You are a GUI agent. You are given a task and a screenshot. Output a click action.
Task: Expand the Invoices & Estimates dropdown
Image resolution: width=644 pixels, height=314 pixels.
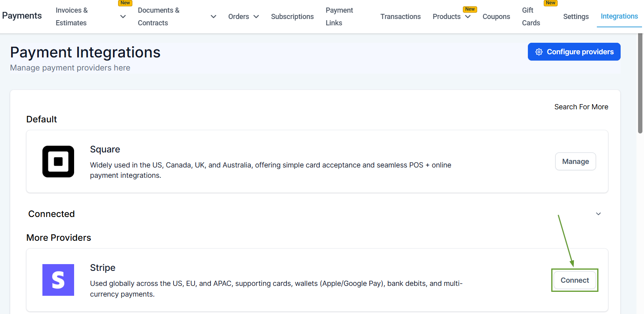123,17
